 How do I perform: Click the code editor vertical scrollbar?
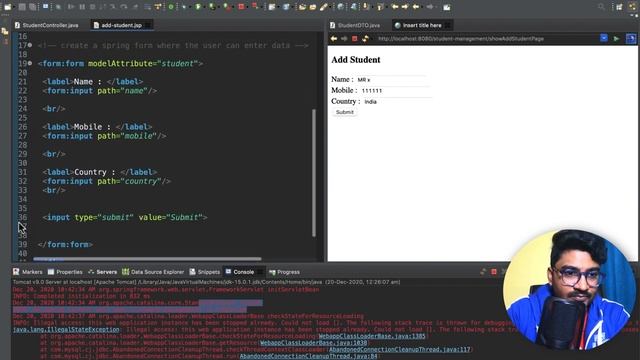[314, 173]
